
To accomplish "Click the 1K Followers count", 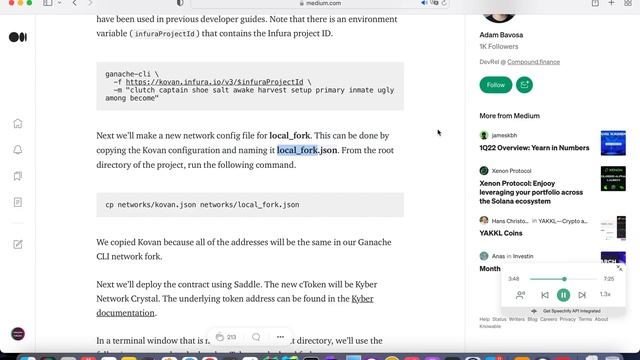I will pyautogui.click(x=499, y=47).
